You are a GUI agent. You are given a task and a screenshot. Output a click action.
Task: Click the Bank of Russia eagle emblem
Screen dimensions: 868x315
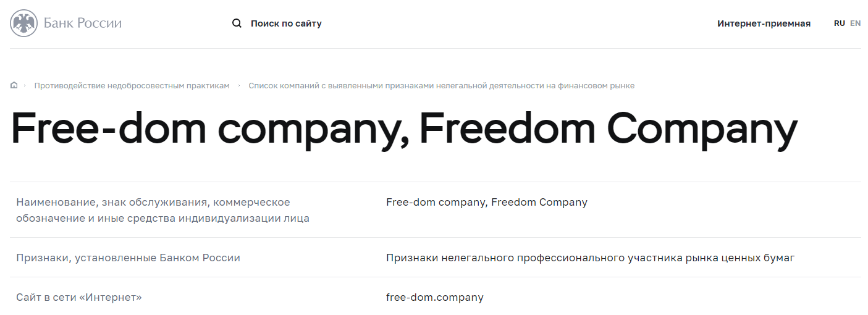[x=24, y=23]
